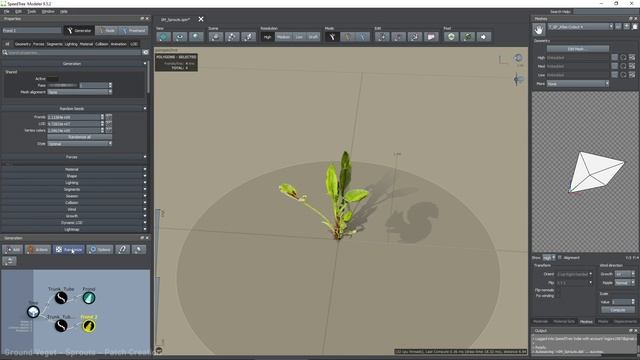Image resolution: width=640 pixels, height=360 pixels.
Task: Expand the Shape section
Action: [73, 176]
